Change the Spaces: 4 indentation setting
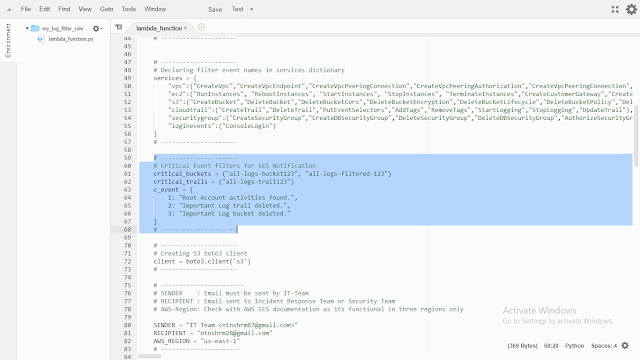This screenshot has height=360, width=640. pyautogui.click(x=604, y=346)
